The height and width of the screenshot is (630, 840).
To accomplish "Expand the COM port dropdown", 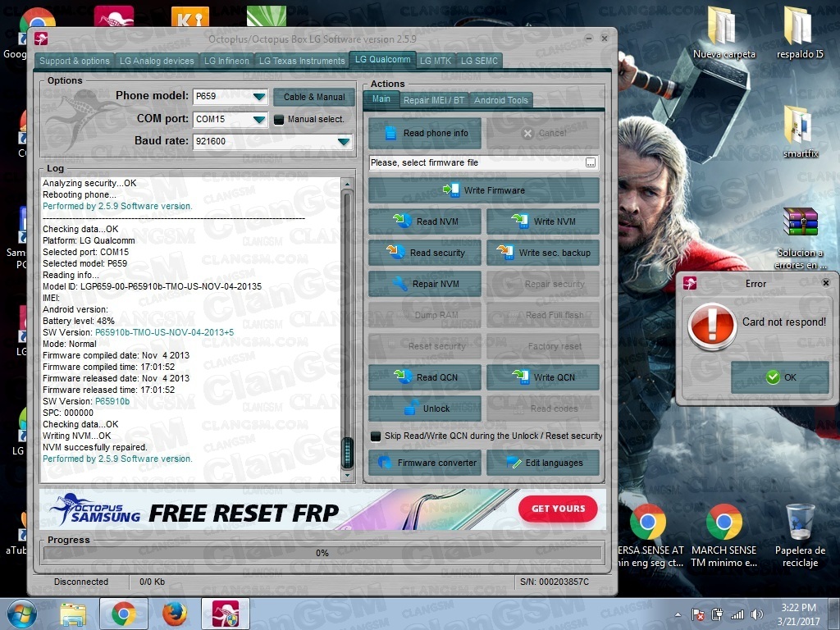I will pos(259,120).
